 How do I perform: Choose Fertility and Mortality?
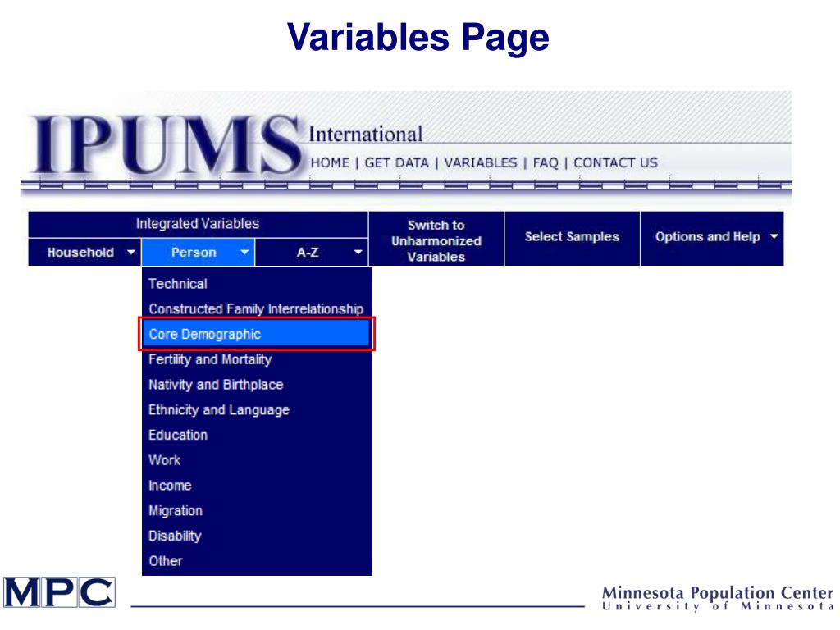[257, 359]
